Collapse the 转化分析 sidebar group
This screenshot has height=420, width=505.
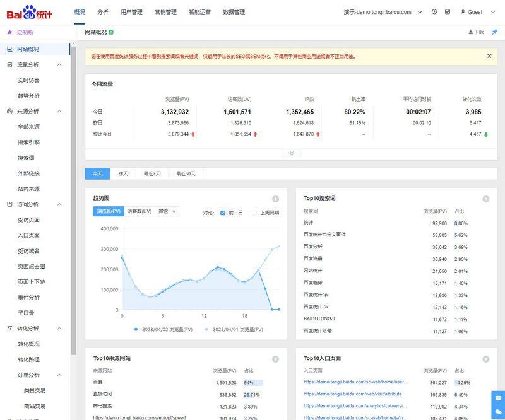(59, 329)
